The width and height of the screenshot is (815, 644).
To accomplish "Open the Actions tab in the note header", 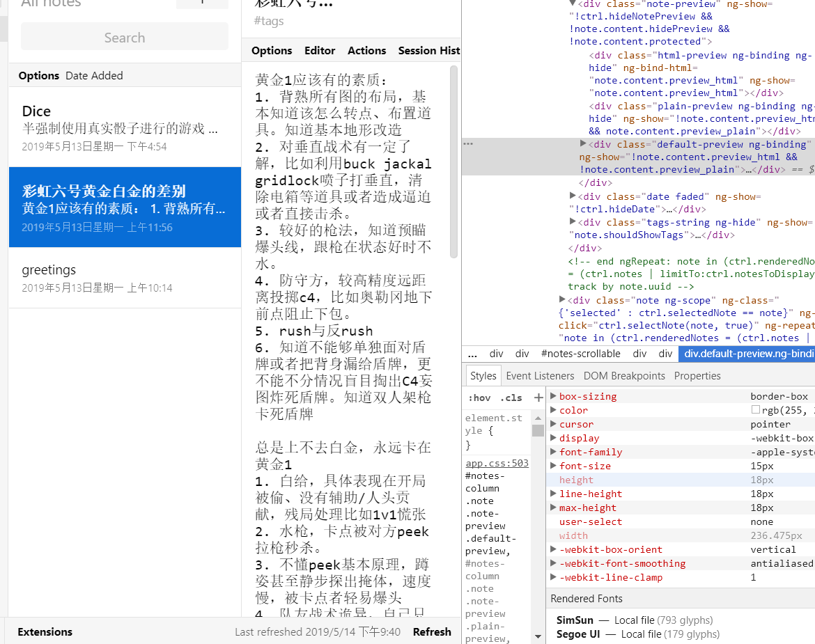I will coord(366,50).
